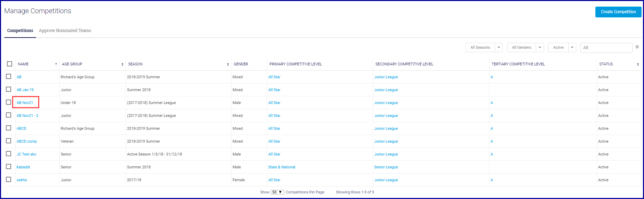The image size is (644, 199).
Task: Click 'Showing Rows 1-9 of 9' text
Action: coord(355,192)
